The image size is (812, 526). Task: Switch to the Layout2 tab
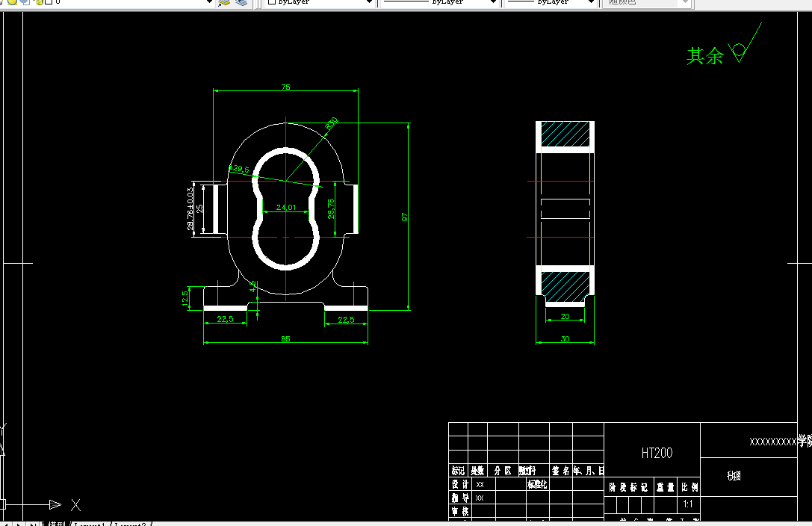pyautogui.click(x=131, y=524)
